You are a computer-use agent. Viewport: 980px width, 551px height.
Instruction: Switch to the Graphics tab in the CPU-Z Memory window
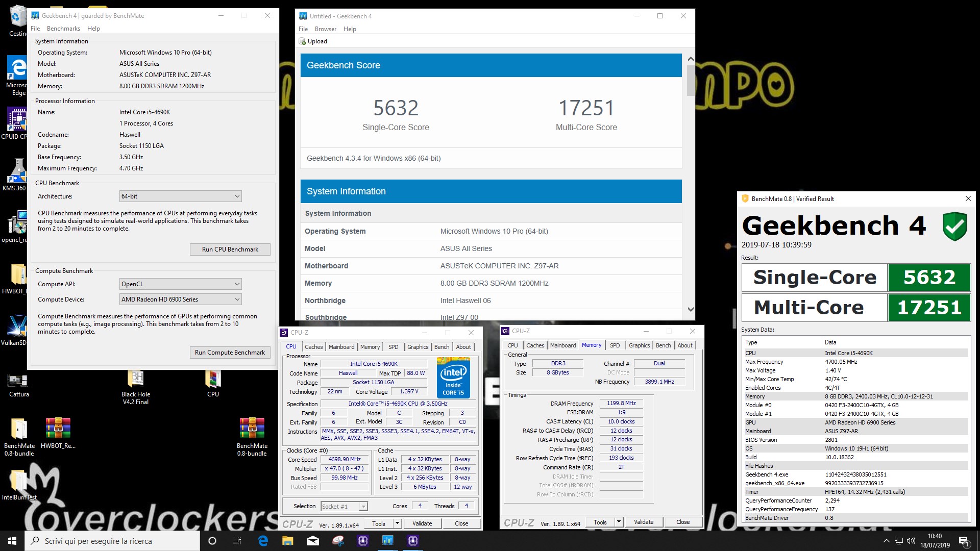[640, 345]
